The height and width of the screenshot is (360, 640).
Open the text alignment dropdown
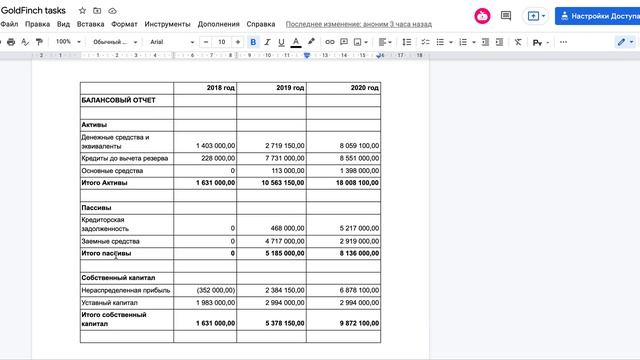[x=385, y=42]
